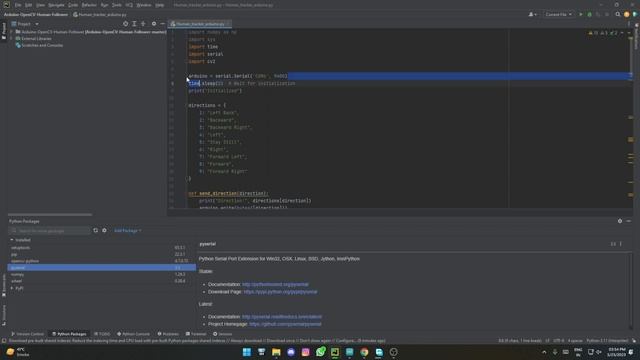This screenshot has width=640, height=360.
Task: Open Chrome from taskbar
Action: [364, 352]
